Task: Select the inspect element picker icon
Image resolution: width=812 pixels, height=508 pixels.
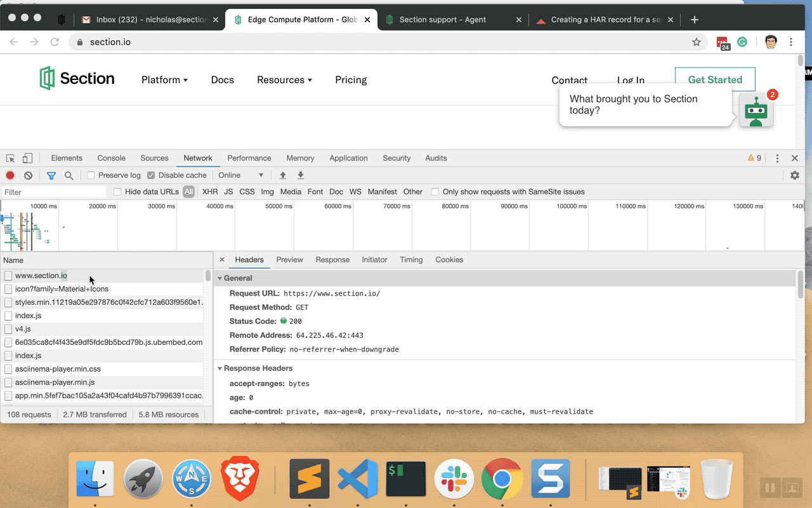Action: pyautogui.click(x=11, y=158)
